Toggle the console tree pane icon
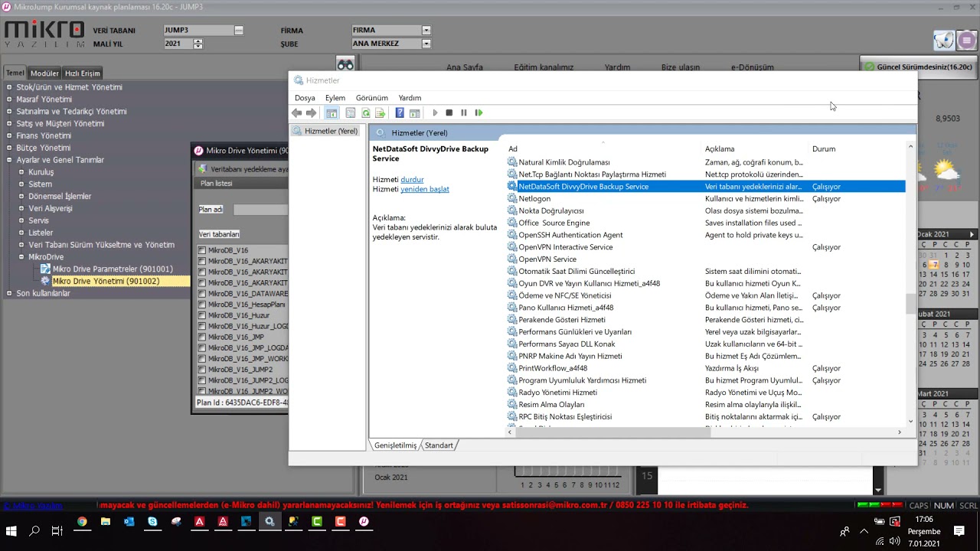 [x=332, y=112]
